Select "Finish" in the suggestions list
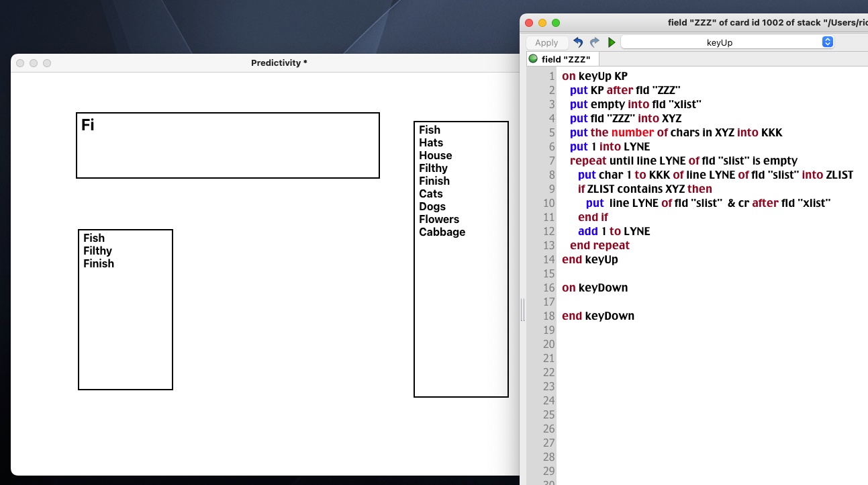Viewport: 868px width, 485px height. coord(99,263)
